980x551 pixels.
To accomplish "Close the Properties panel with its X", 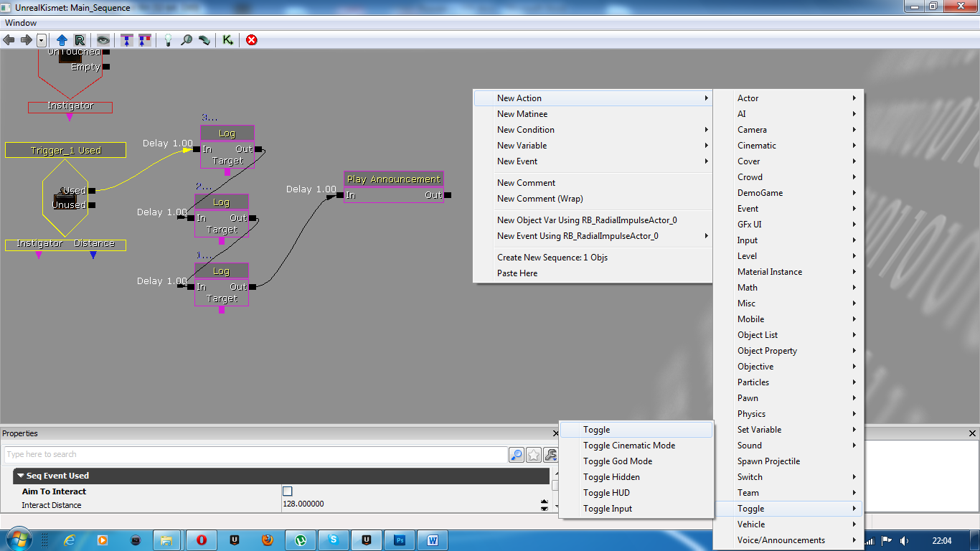I will (x=555, y=433).
